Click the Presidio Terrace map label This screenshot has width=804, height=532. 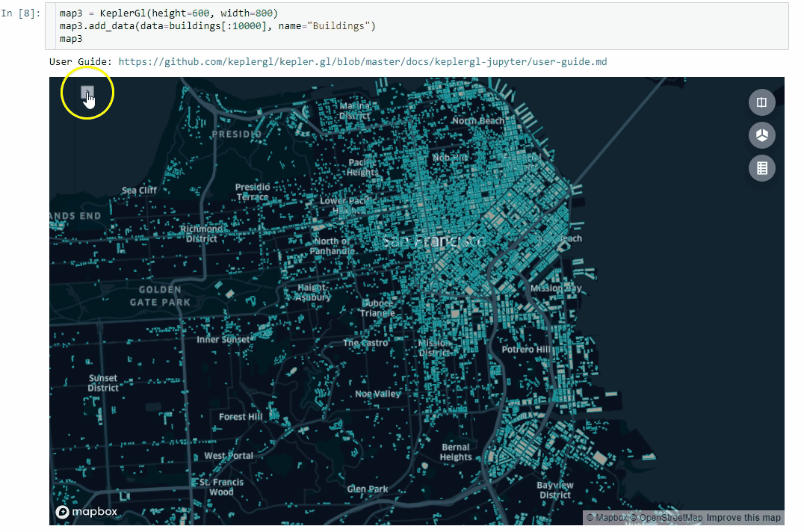point(253,192)
